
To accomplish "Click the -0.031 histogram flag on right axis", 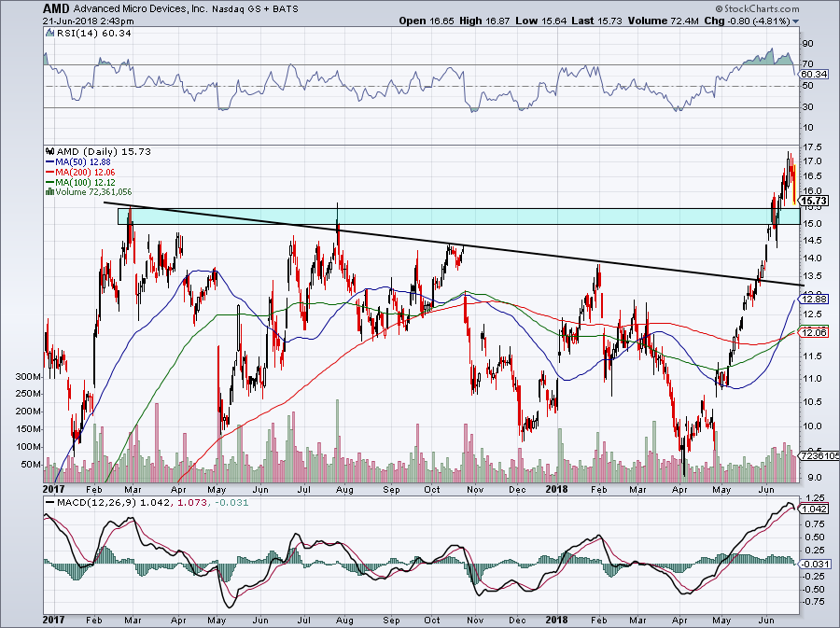I will click(x=815, y=564).
